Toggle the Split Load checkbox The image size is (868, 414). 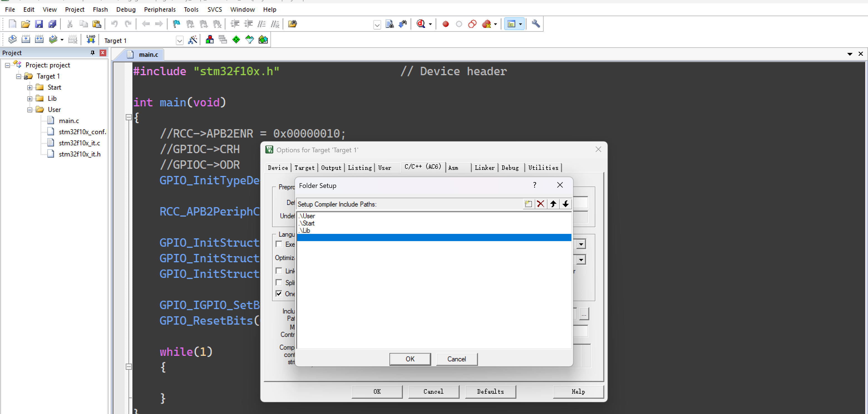[279, 283]
